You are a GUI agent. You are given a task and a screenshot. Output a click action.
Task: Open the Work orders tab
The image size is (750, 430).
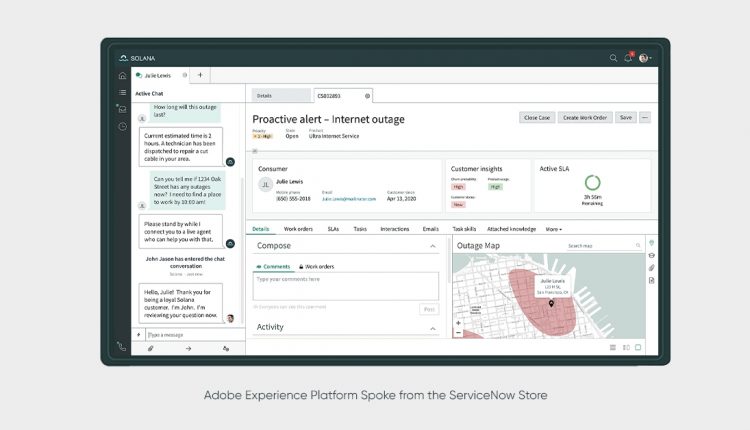298,229
